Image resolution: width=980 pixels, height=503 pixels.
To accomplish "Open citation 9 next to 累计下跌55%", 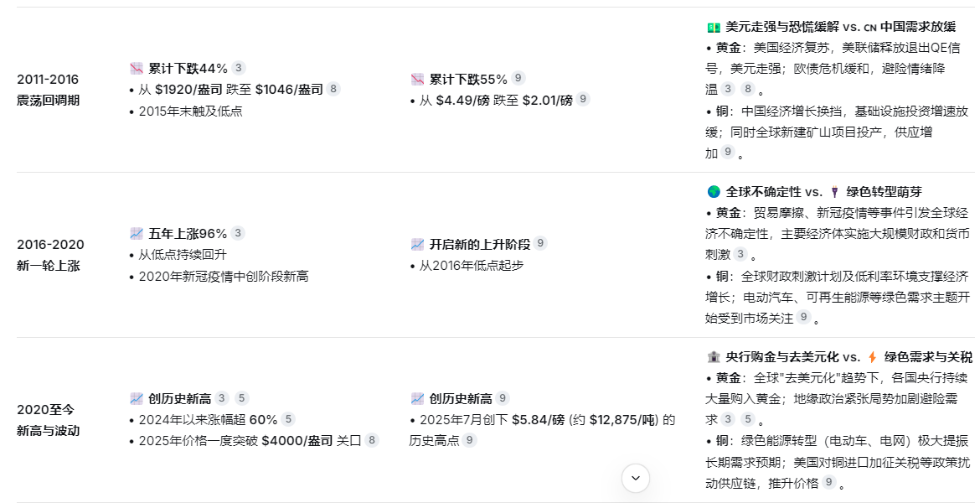I will (518, 79).
